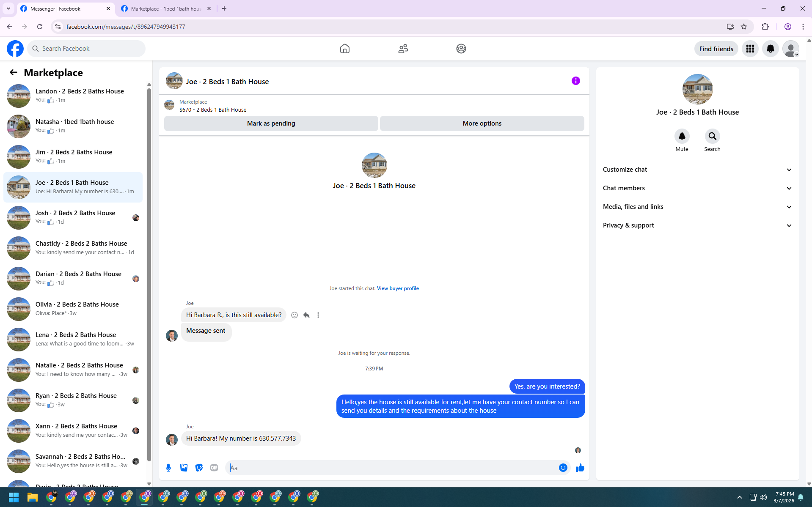Expand Privacy & support section
Screen dimensions: 812x507
click(697, 225)
